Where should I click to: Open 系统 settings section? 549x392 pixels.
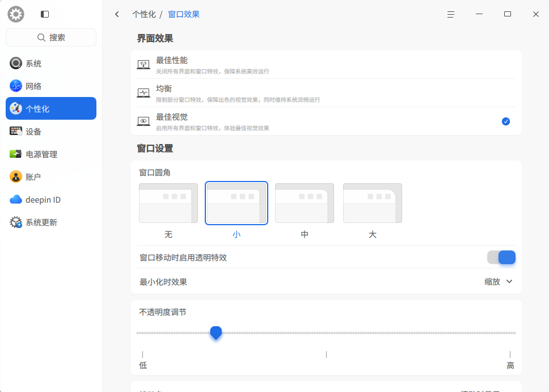(51, 64)
